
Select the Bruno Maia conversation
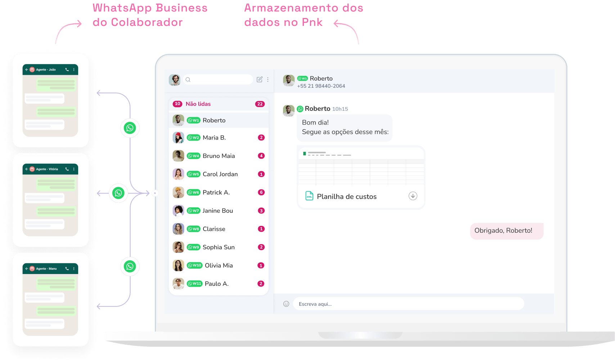[x=218, y=156]
